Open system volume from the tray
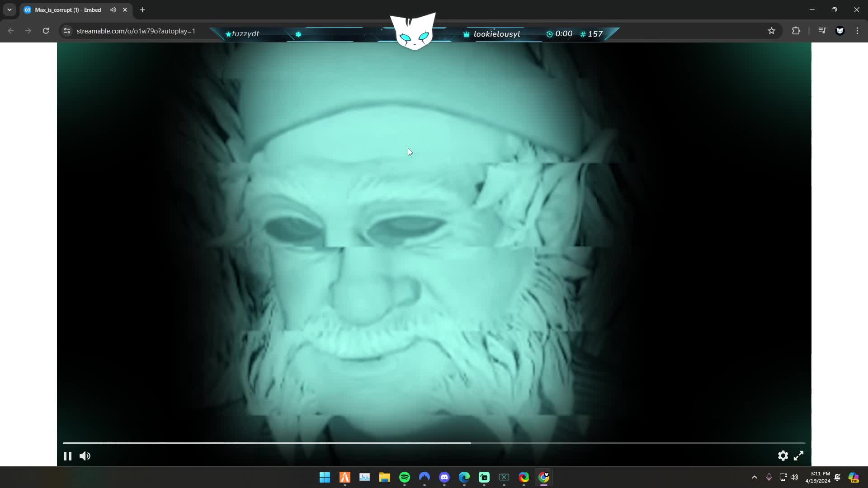Screen dimensions: 868x488 (x=794, y=477)
